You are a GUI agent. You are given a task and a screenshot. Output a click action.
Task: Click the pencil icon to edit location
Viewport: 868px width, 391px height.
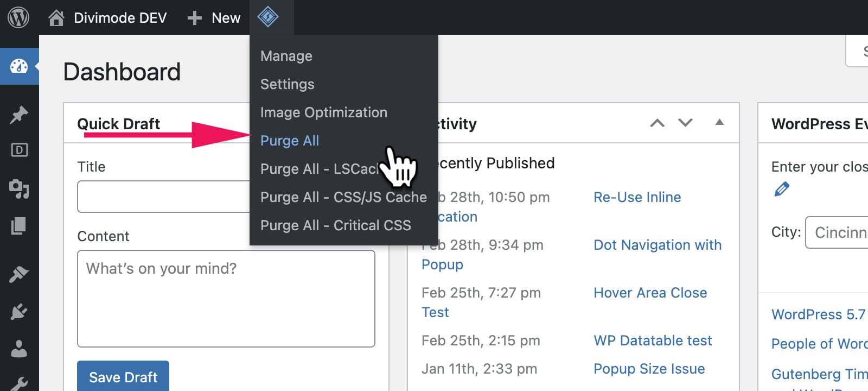pos(782,190)
